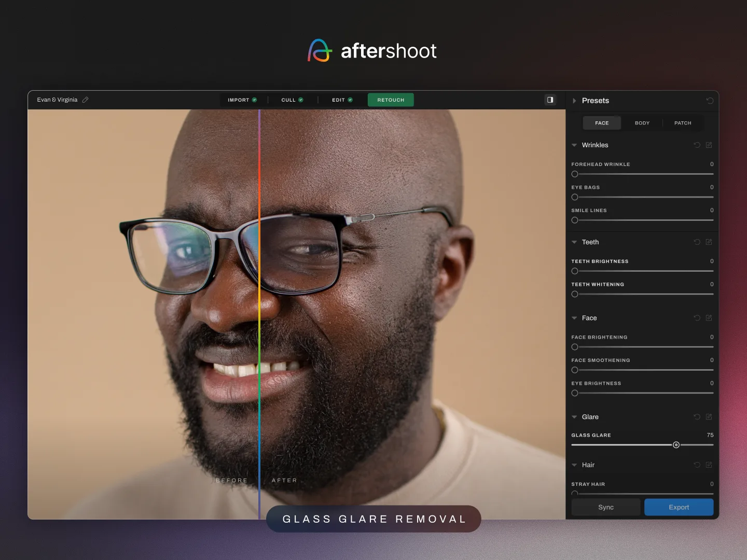Click the reset icon beside Presets
Image resolution: width=747 pixels, height=560 pixels.
click(710, 101)
